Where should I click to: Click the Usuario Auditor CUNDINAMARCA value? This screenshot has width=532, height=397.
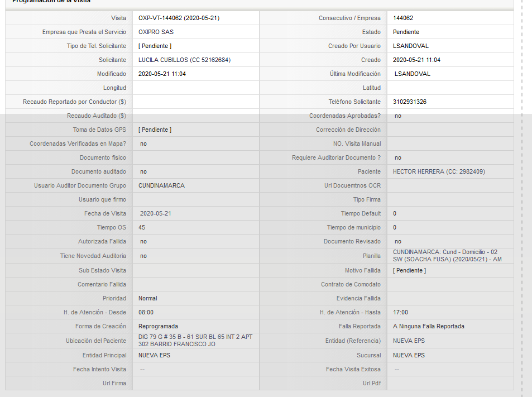(x=161, y=185)
